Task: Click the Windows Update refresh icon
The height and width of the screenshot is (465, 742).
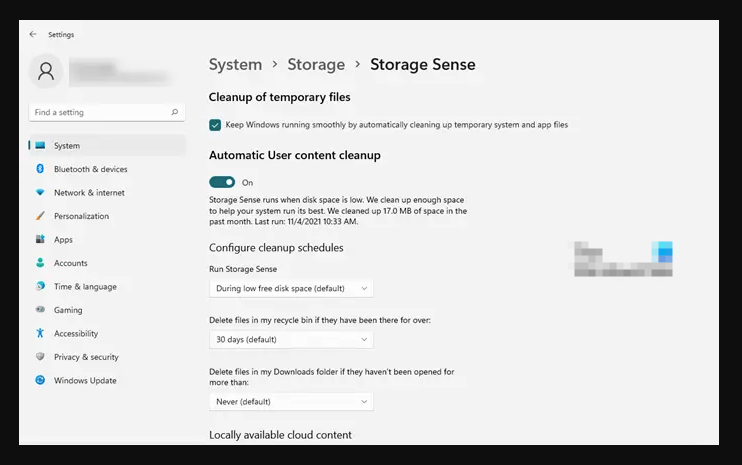Action: 40,380
